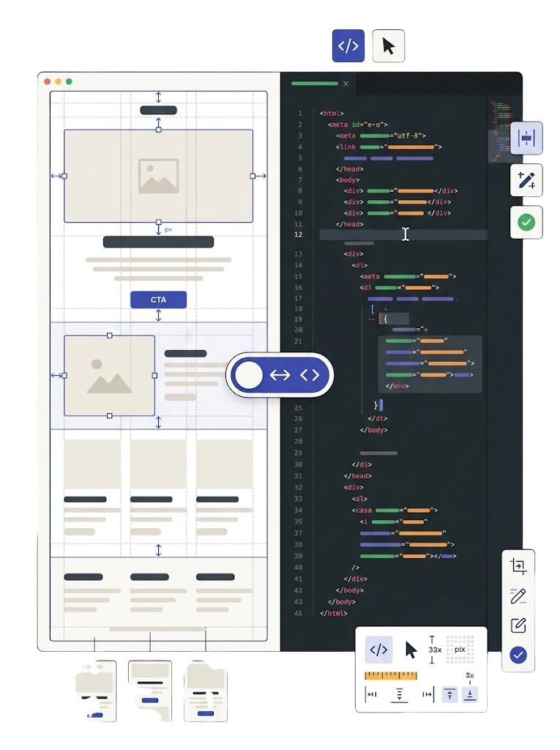
Task: Open the middle layout thumbnail below canvas
Action: point(150,691)
